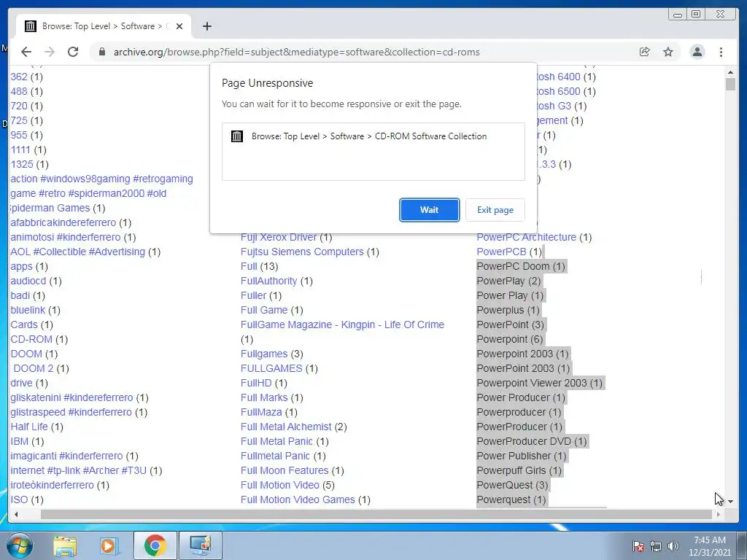Click the taskbar clock showing 7:45 AM
The height and width of the screenshot is (560, 747).
tap(710, 546)
